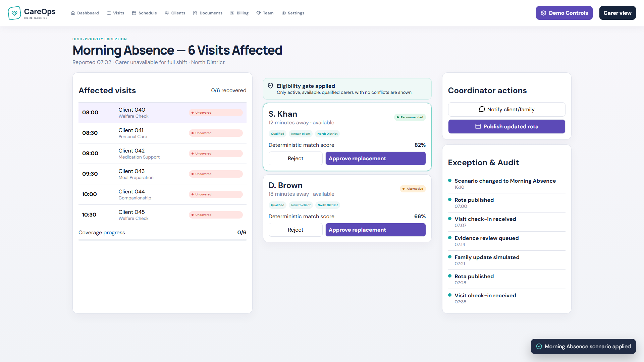Click the Coverage progress bar
Viewport: 644px width, 362px height.
162,240
